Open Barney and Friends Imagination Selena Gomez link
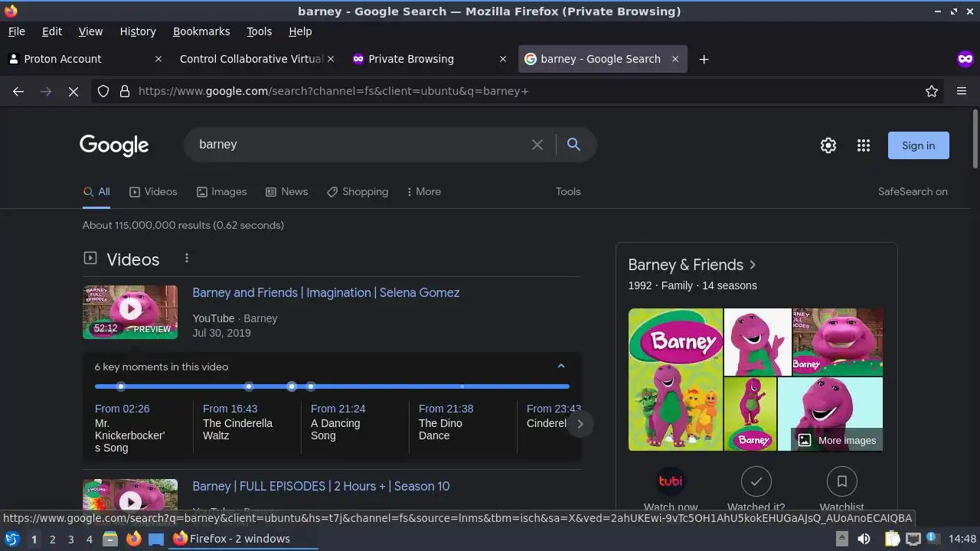This screenshot has width=980, height=551. 326,292
